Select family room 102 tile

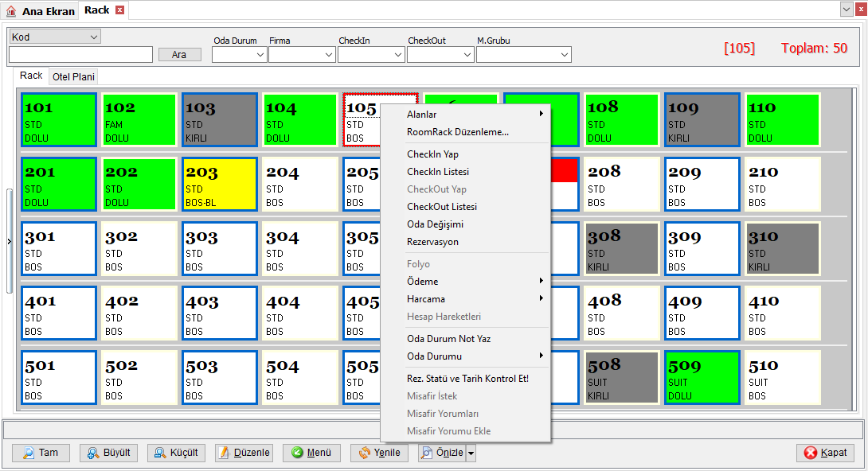click(x=139, y=120)
